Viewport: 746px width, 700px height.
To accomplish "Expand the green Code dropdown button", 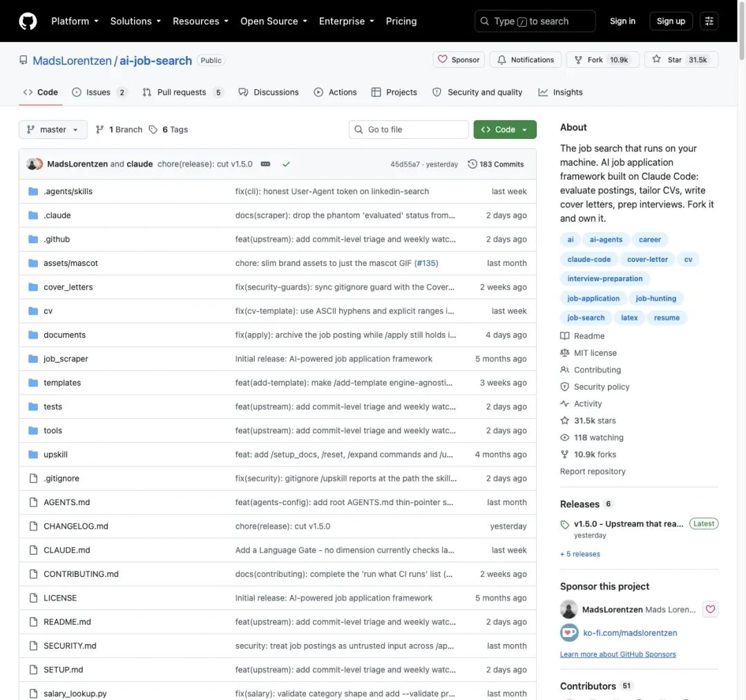I will (505, 129).
